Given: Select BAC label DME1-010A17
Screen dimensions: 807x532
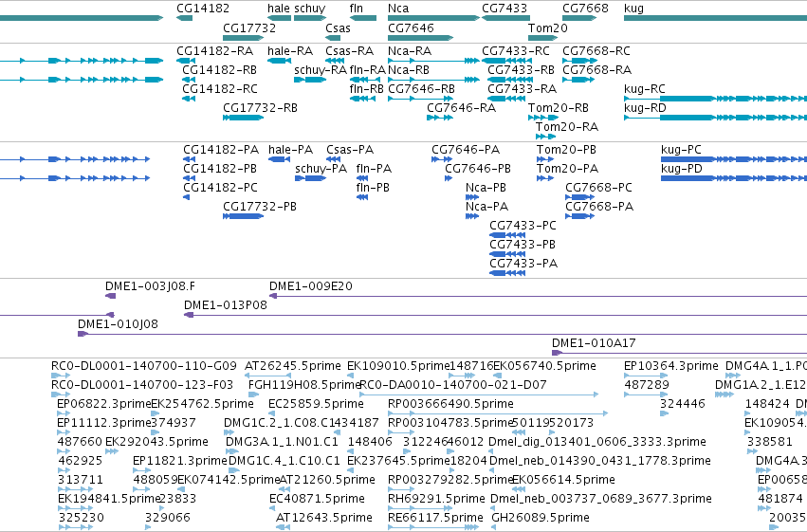Looking at the screenshot, I should 594,343.
